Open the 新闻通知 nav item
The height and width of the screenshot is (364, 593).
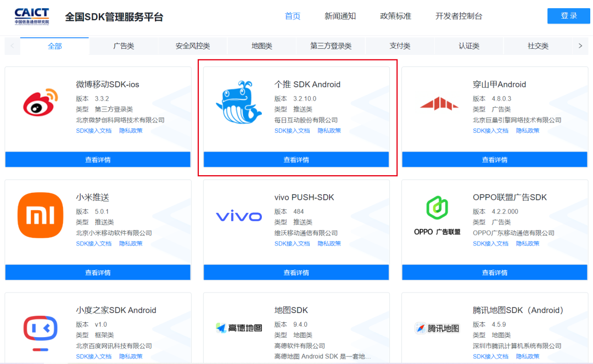click(340, 16)
